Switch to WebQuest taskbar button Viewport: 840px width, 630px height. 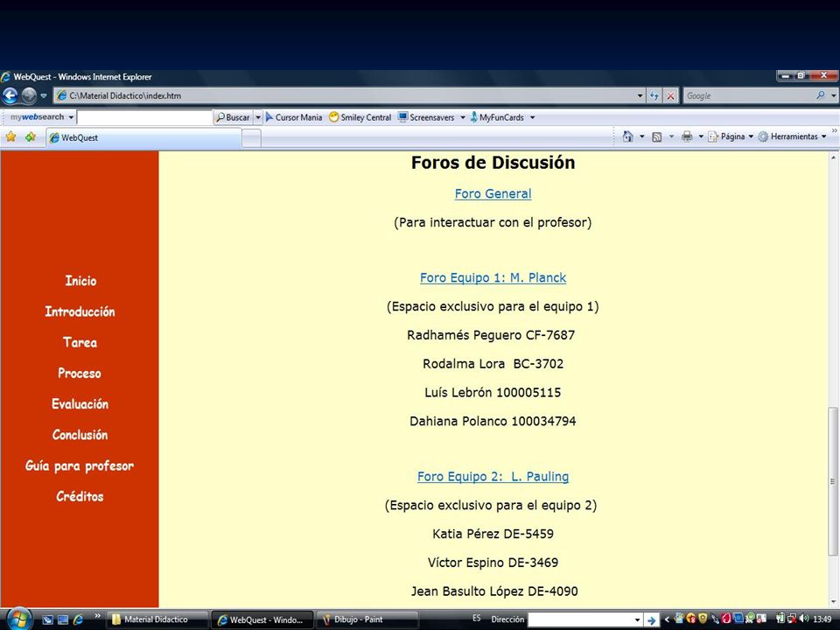(261, 619)
